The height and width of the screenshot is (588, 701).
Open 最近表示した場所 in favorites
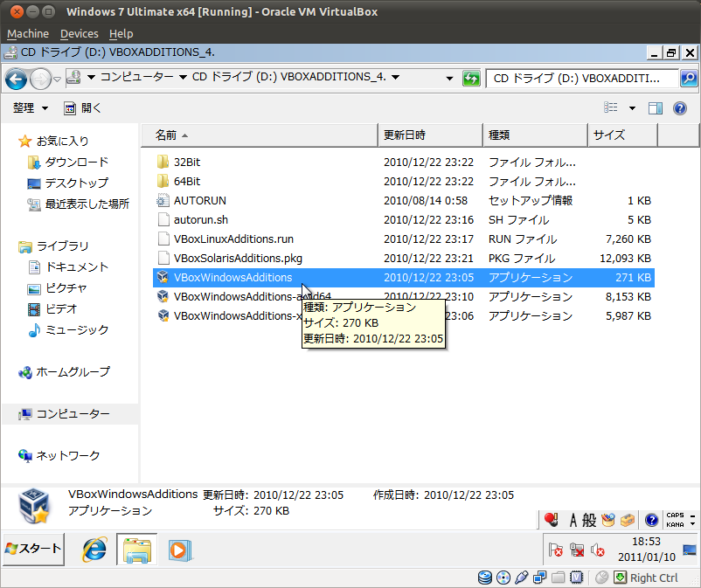pyautogui.click(x=79, y=204)
